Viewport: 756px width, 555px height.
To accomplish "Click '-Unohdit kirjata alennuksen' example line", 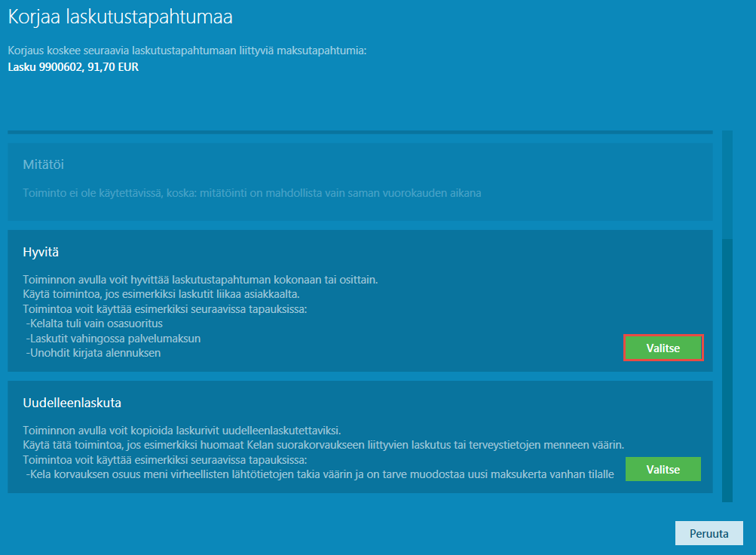I will [x=93, y=352].
